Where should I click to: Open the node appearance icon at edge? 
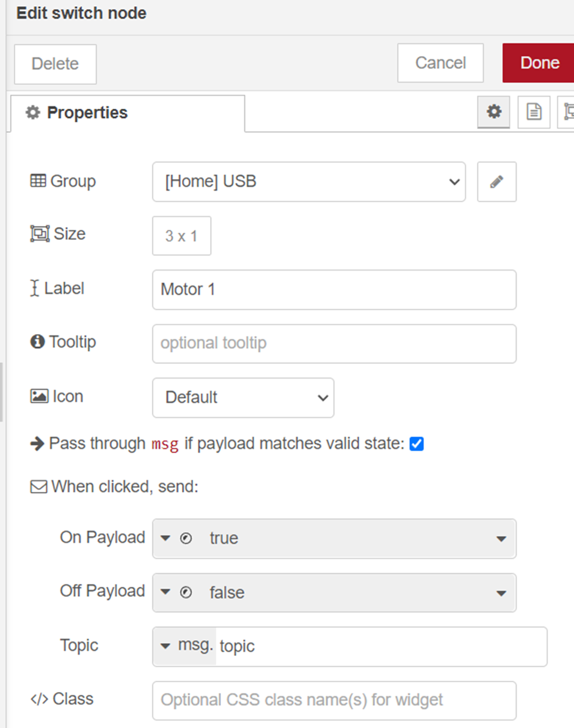pyautogui.click(x=567, y=112)
